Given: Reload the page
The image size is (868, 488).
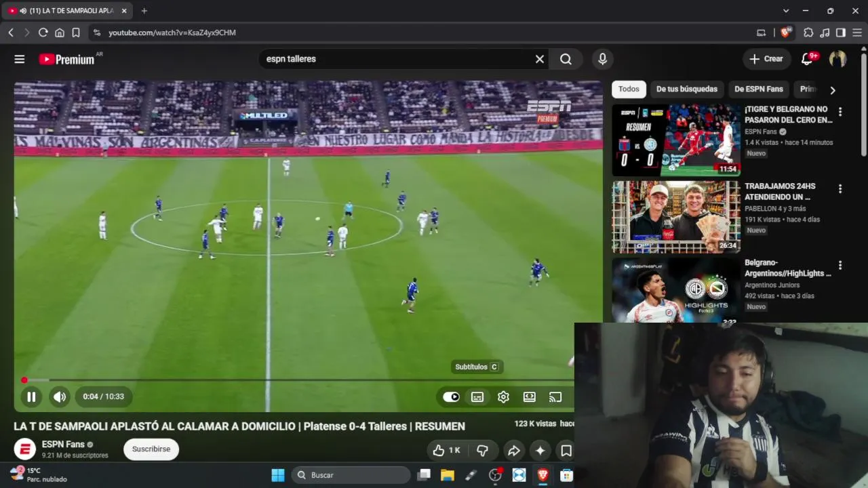Looking at the screenshot, I should point(43,33).
